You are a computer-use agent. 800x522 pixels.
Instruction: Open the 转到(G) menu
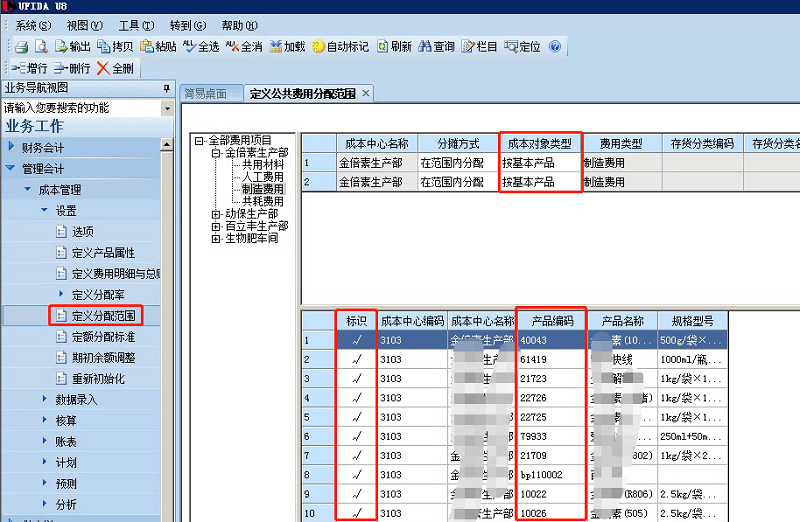click(188, 26)
